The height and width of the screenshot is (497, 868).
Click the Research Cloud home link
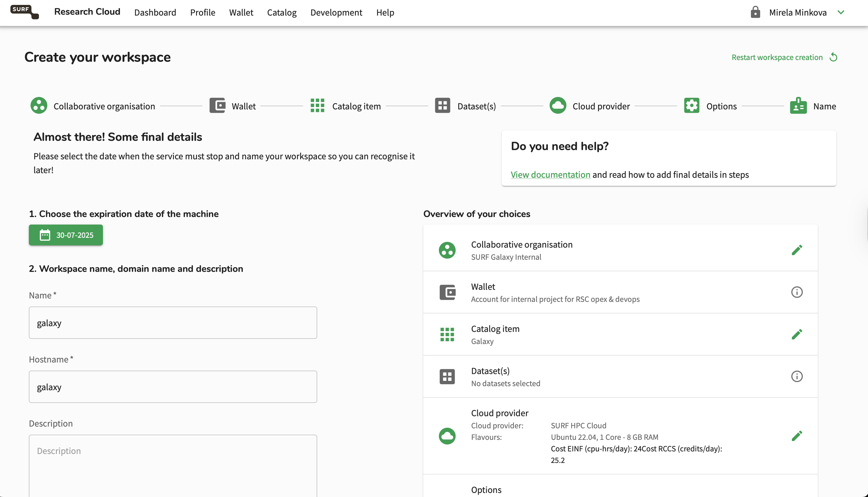87,12
